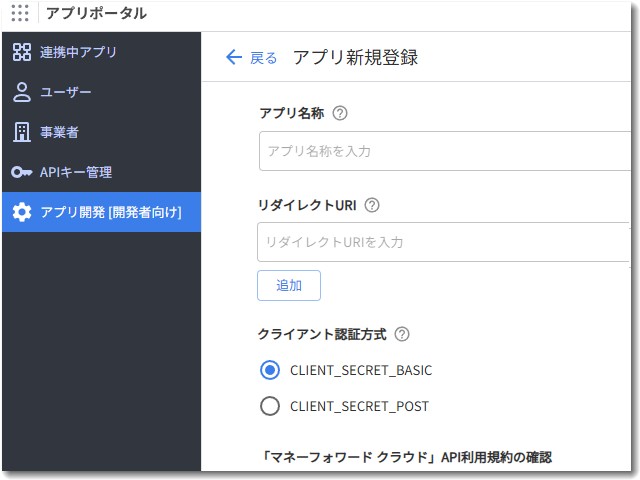This screenshot has height=480, width=640.
Task: Open 連携中アプリ in sidebar
Action: pyautogui.click(x=78, y=52)
